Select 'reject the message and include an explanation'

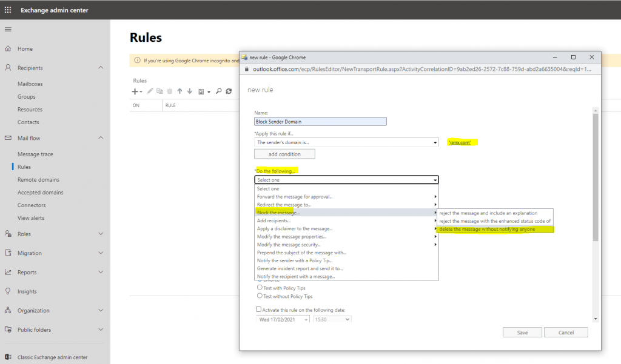[495, 213]
